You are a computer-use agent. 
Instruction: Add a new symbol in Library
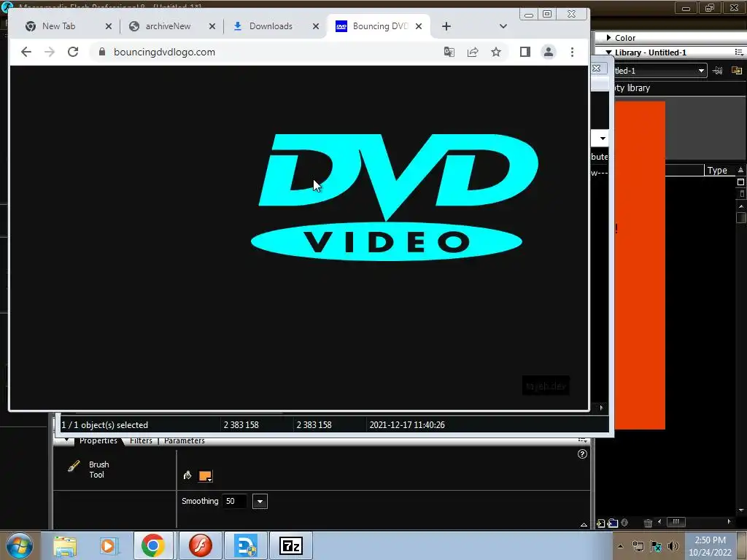click(x=600, y=524)
